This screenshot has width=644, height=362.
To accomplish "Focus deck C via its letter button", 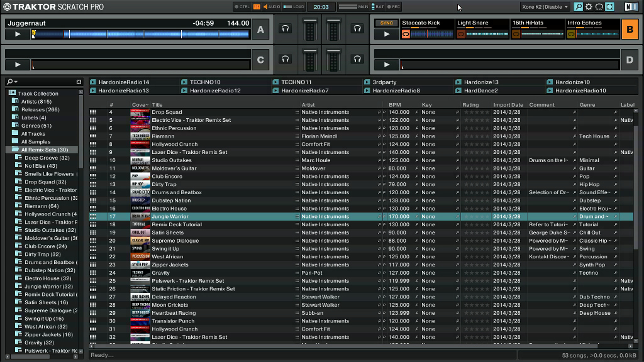I will (260, 60).
